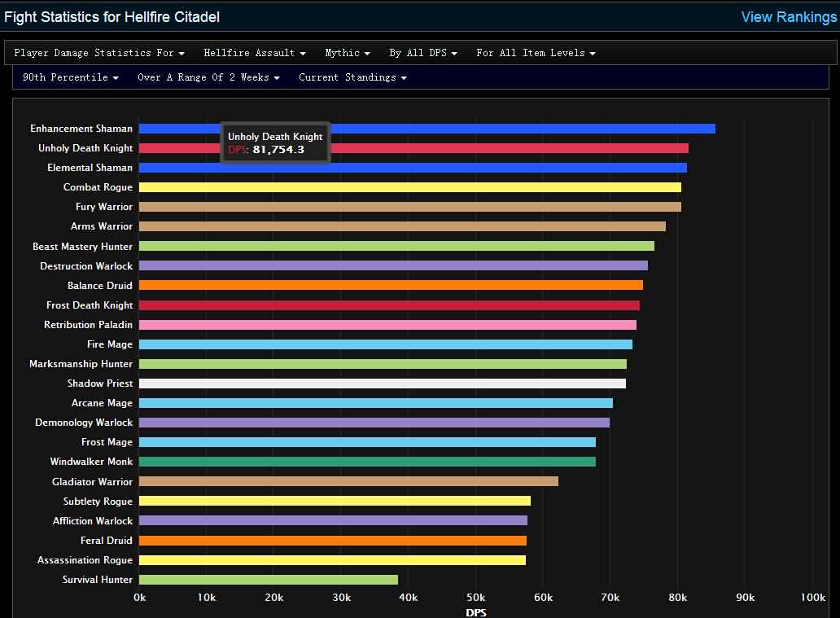Click the Enhancement Shaman label
Screen dimensions: 840x618
point(81,129)
